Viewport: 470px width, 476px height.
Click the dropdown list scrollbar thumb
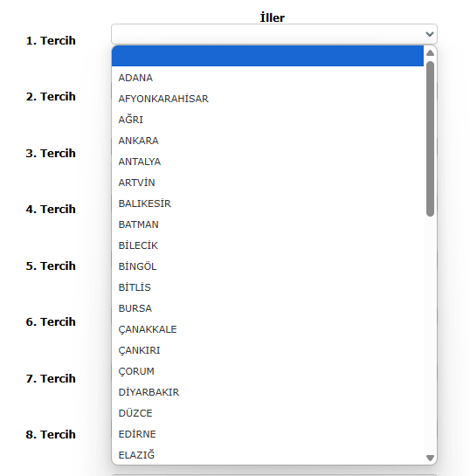click(x=430, y=139)
